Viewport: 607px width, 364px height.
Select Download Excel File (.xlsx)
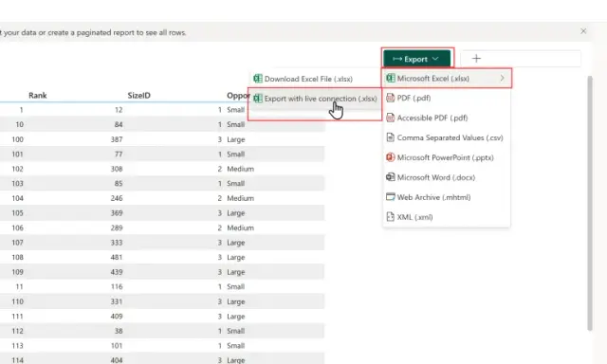point(308,79)
